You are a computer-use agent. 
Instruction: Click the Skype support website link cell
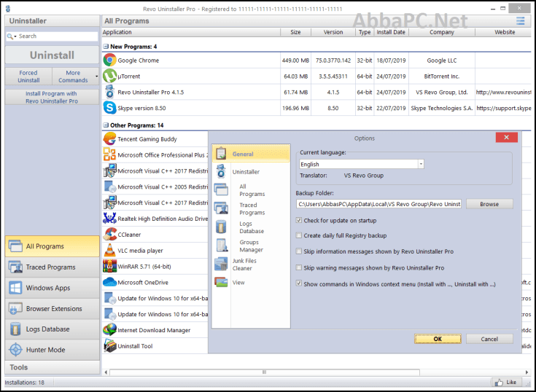[503, 108]
